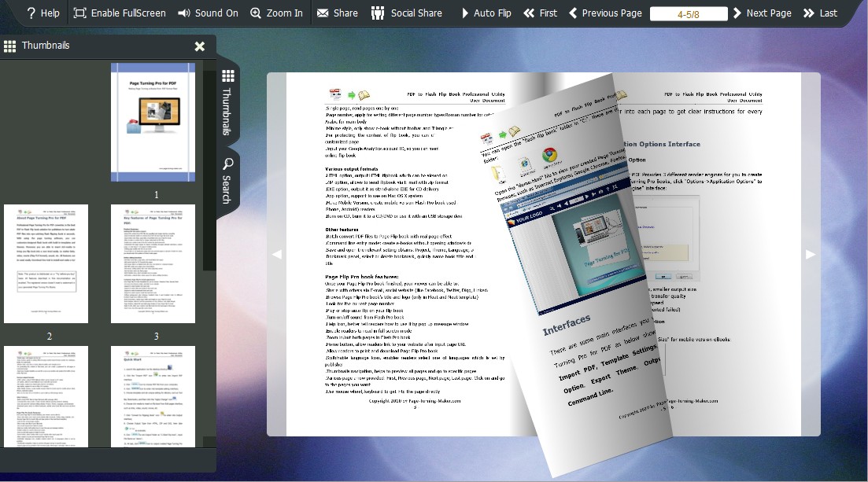Image resolution: width=868 pixels, height=482 pixels.
Task: Select the vertical Thumbnails side tab
Action: (227, 102)
